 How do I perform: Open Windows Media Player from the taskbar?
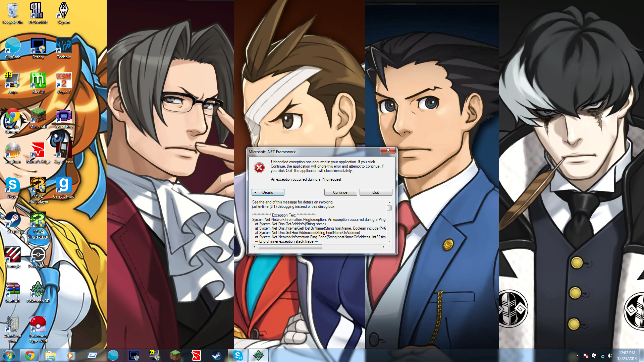click(x=71, y=355)
